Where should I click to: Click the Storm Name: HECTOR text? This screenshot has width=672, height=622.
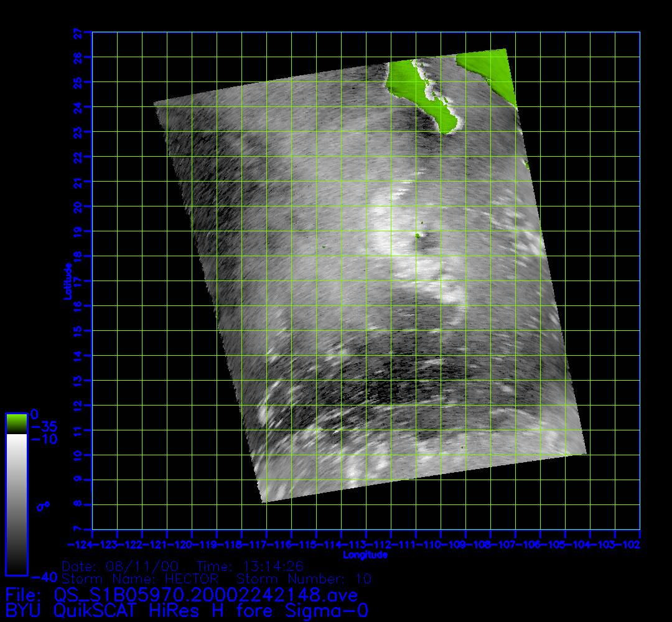coord(140,580)
